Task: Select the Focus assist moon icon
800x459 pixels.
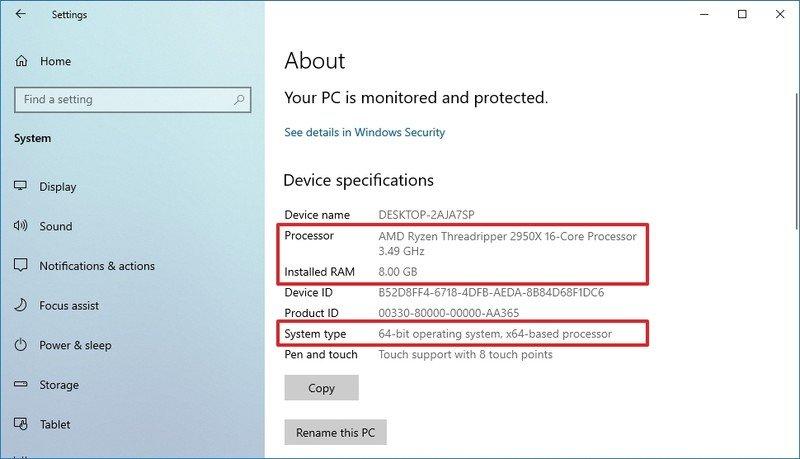Action: pos(20,305)
